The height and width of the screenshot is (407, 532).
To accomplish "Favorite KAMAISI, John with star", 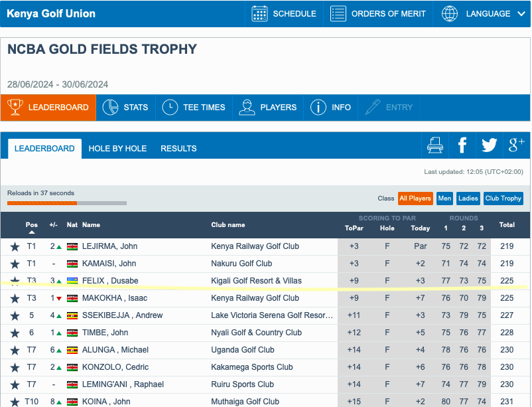I will point(15,264).
